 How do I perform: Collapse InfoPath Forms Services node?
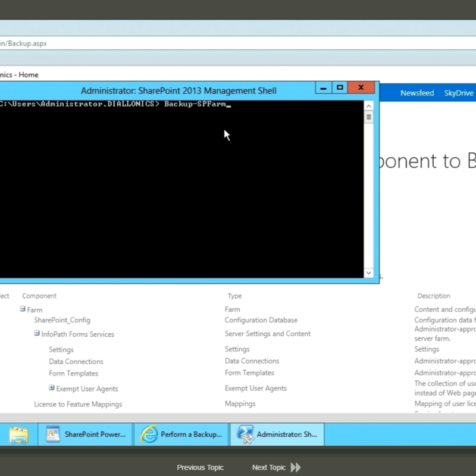(37, 333)
